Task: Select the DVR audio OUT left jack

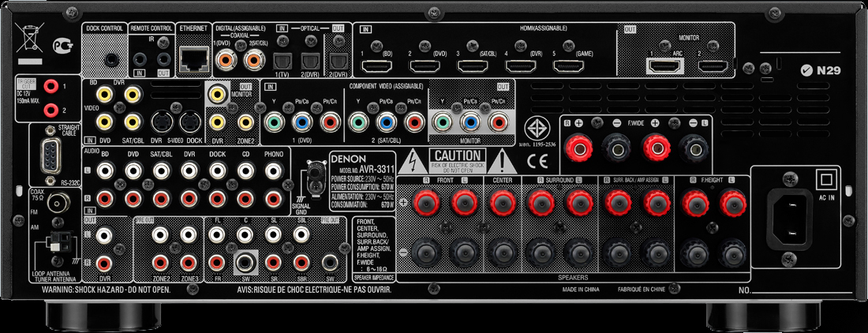Action: 104,235
